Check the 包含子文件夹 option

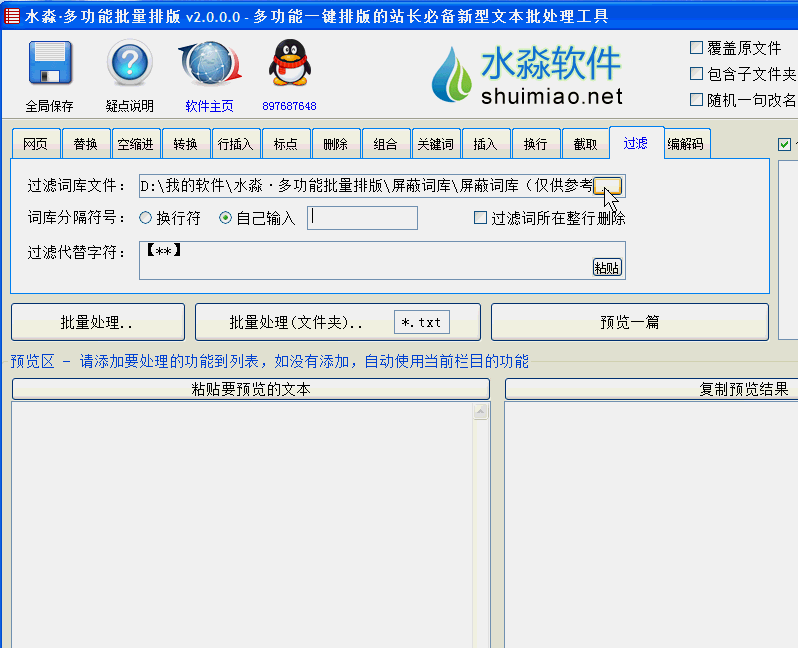[696, 74]
